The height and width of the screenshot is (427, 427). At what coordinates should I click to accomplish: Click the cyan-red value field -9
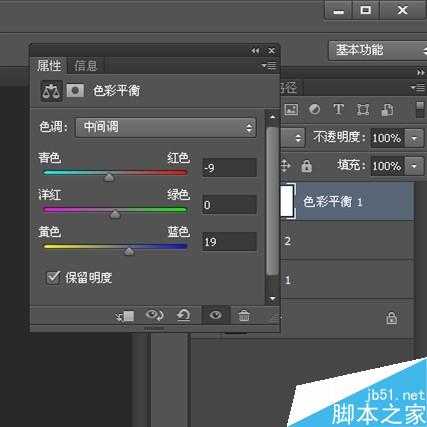(x=229, y=167)
